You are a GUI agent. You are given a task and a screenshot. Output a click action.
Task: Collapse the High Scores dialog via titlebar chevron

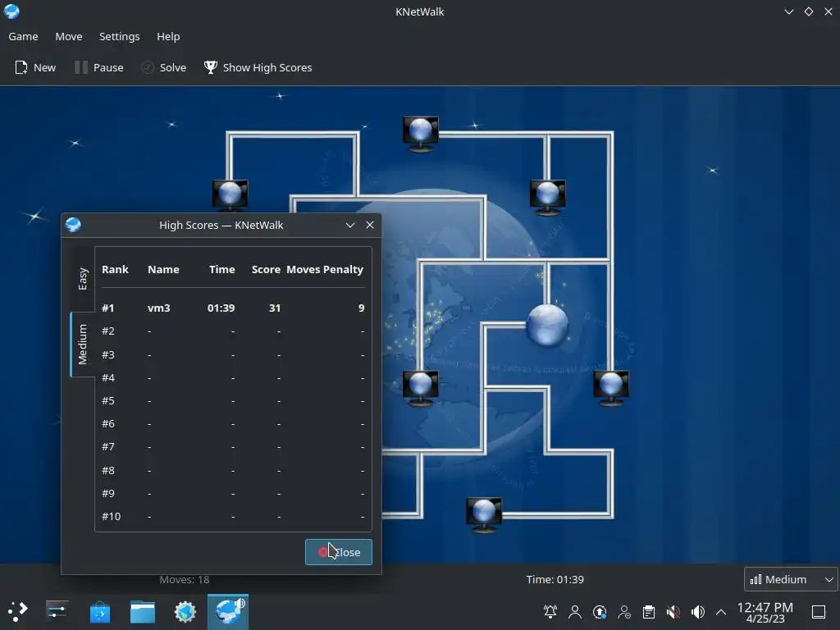tap(349, 225)
